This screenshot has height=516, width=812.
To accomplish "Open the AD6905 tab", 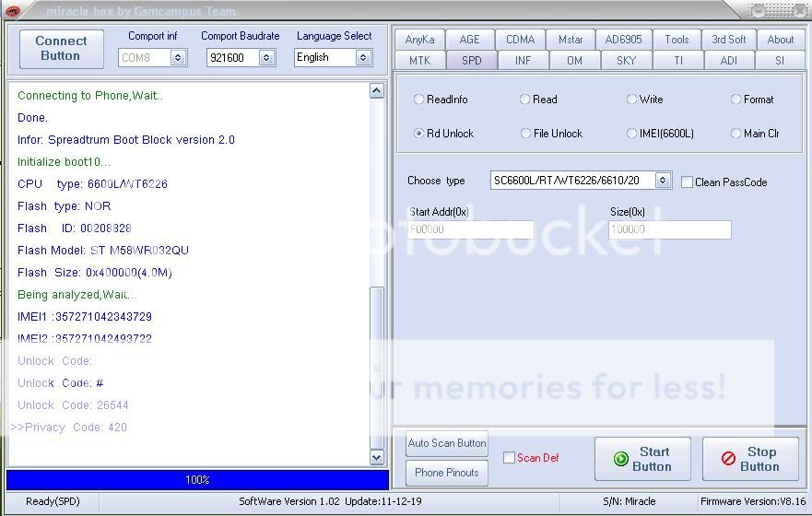I will pyautogui.click(x=623, y=40).
